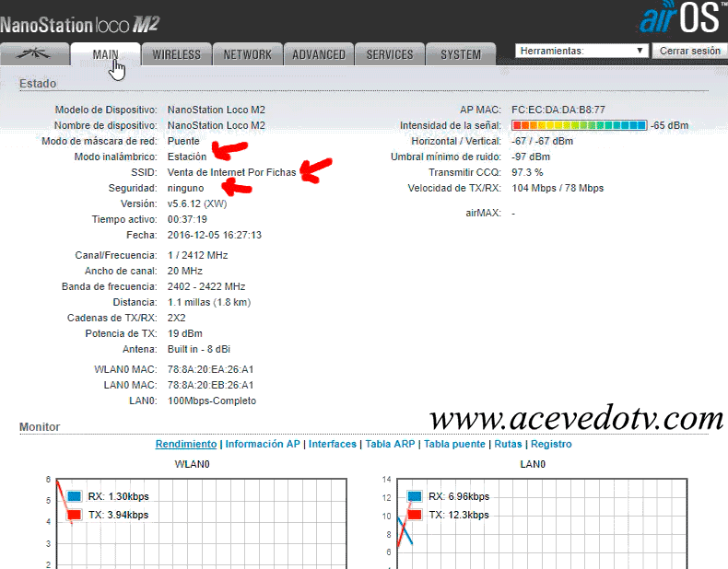
Task: Click the version value v5.6.12 (XW)
Action: [x=197, y=203]
